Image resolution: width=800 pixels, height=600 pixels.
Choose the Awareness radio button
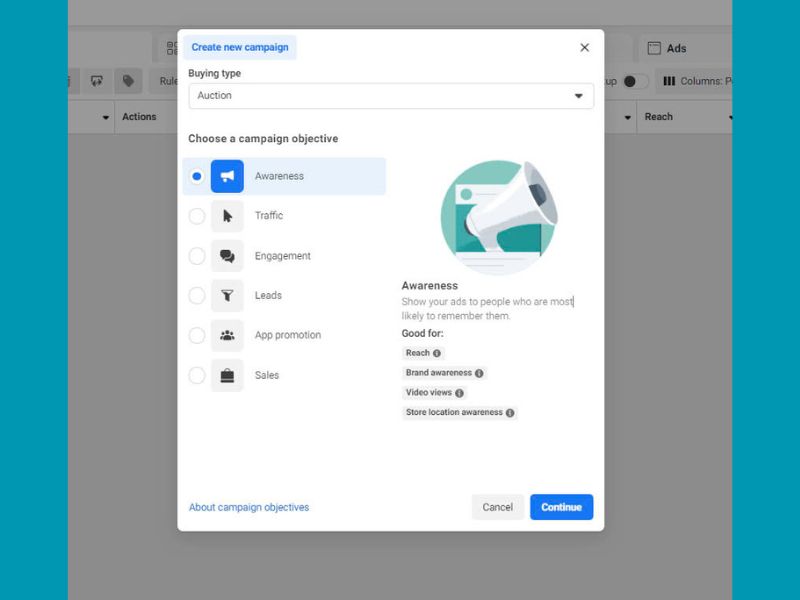pos(196,176)
